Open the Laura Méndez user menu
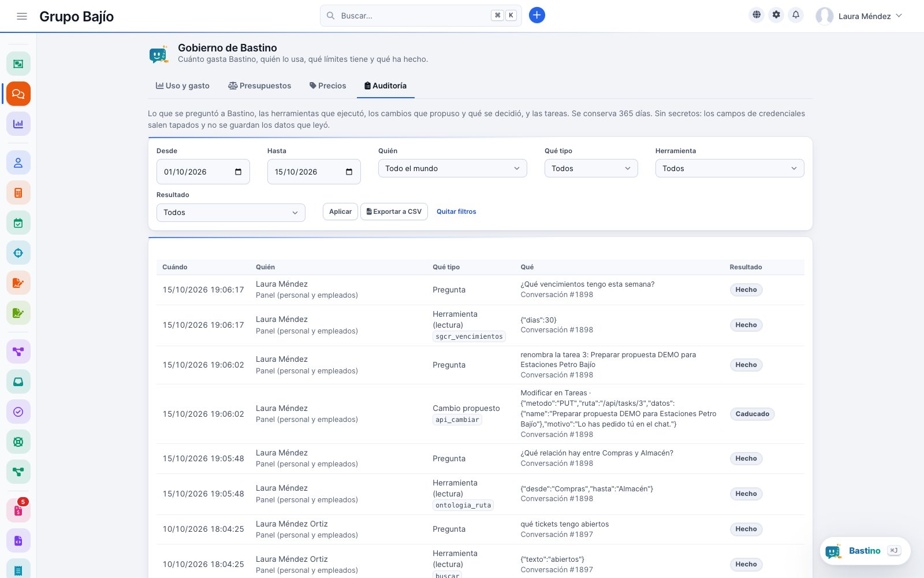The width and height of the screenshot is (924, 578). click(x=859, y=16)
